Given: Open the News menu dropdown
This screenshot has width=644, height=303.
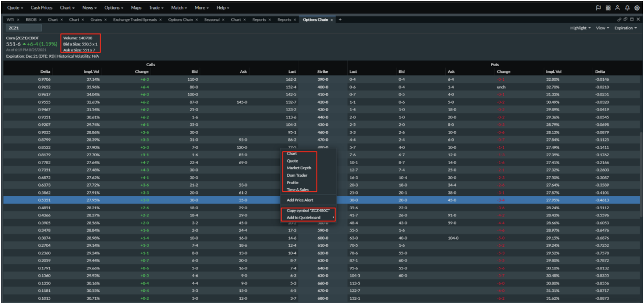Looking at the screenshot, I should [x=91, y=8].
